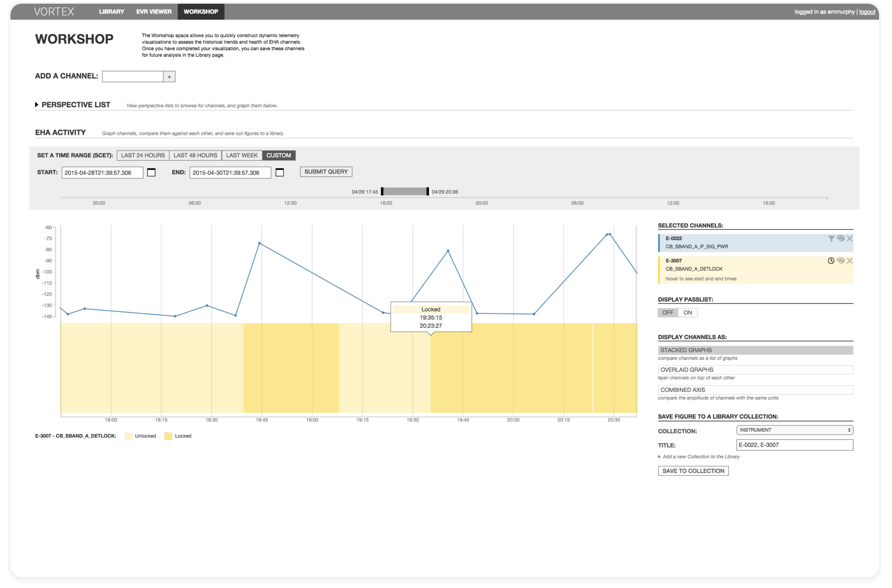Open the END date calendar picker
The height and width of the screenshot is (588, 892).
[x=280, y=172]
